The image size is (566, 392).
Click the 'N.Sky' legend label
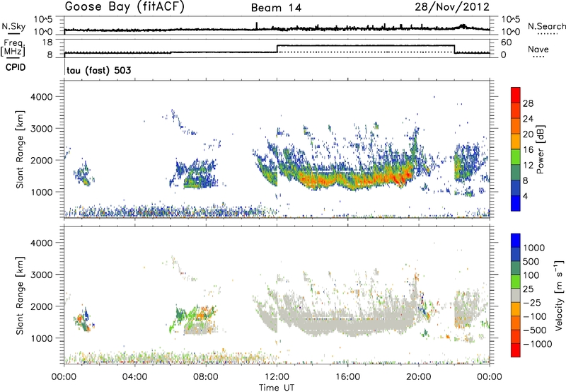tap(13, 26)
